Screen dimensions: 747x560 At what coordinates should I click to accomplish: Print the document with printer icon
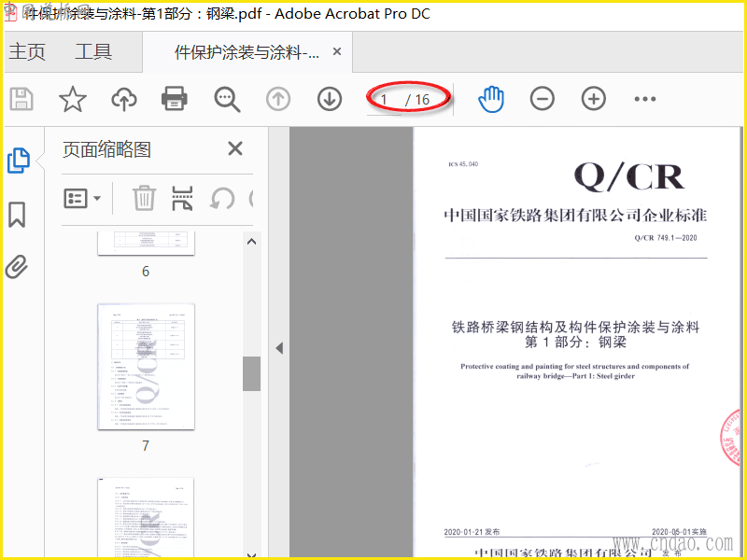[x=175, y=99]
